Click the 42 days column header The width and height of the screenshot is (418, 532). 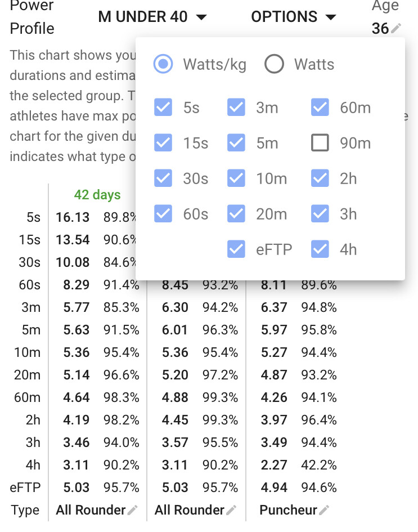97,195
